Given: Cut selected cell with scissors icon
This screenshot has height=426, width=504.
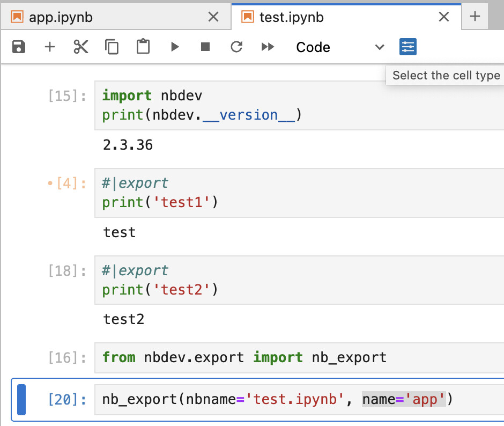Looking at the screenshot, I should pyautogui.click(x=81, y=47).
